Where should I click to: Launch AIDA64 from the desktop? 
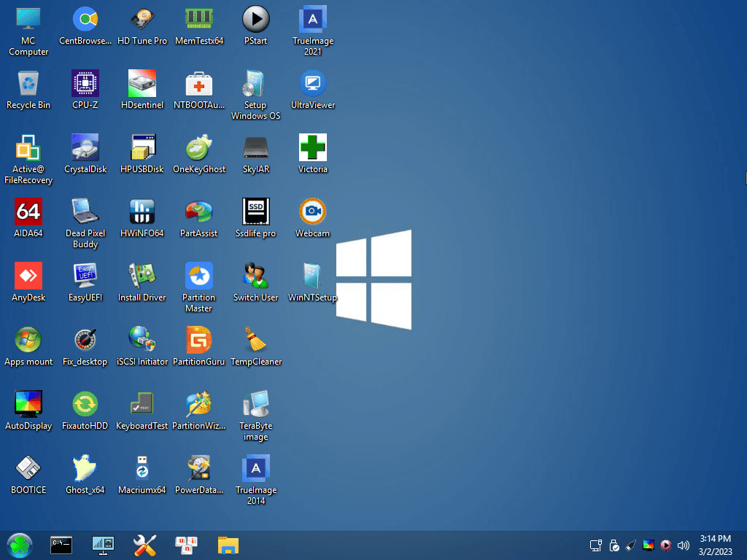(28, 211)
